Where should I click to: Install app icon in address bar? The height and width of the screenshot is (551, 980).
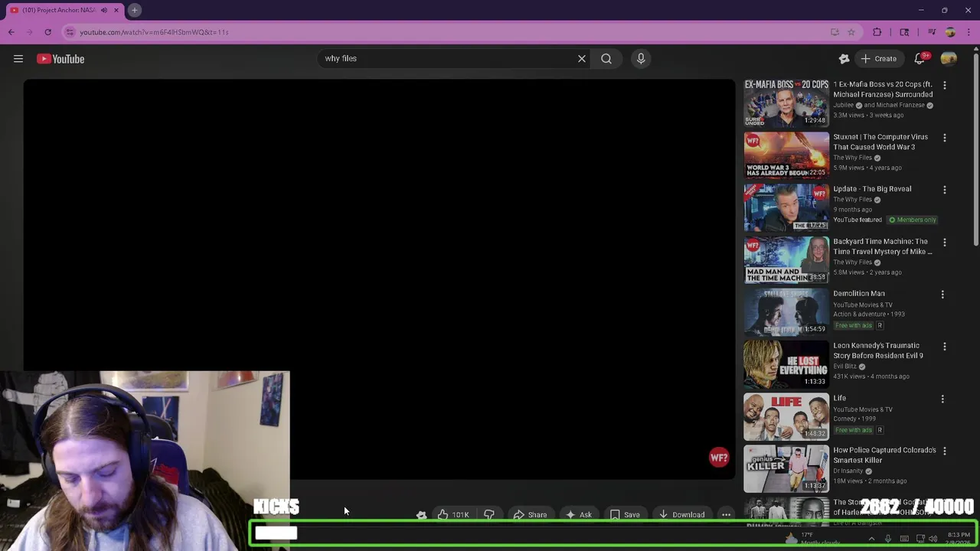pyautogui.click(x=835, y=32)
